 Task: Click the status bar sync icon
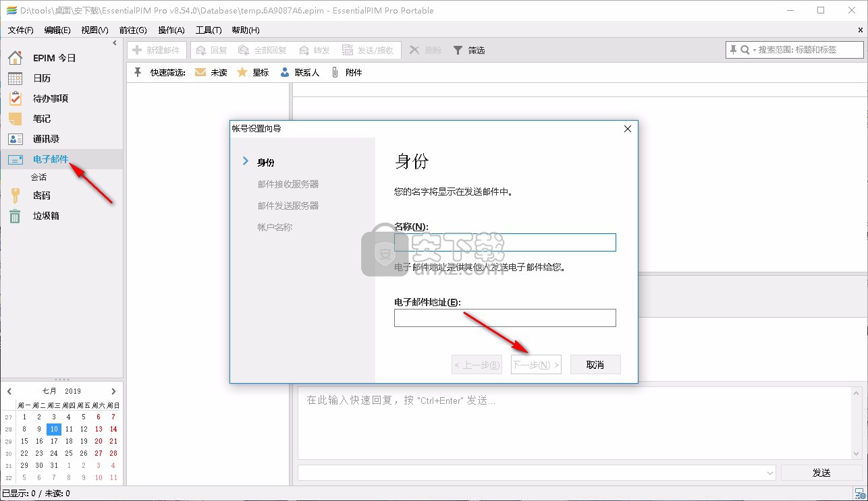(860, 494)
